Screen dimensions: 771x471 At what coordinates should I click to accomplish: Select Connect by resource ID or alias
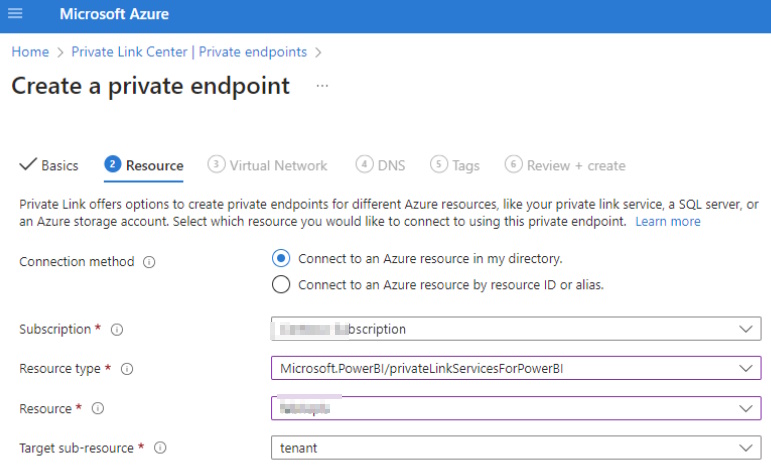coord(281,285)
